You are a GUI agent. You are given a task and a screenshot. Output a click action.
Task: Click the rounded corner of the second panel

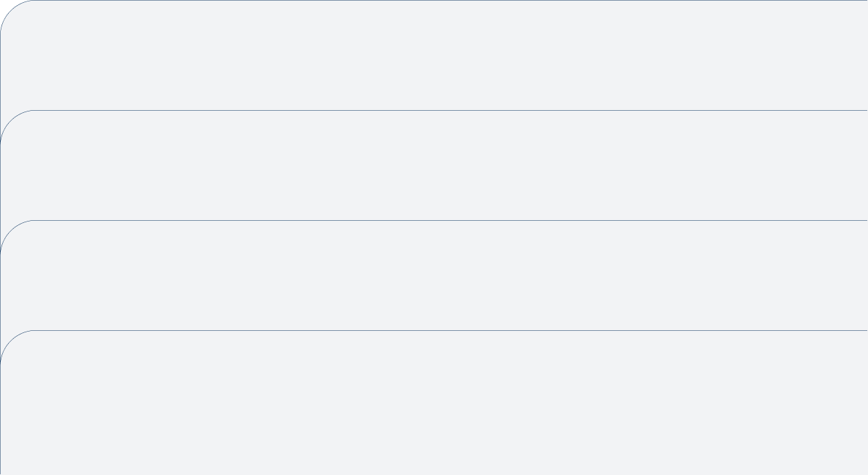tap(10, 120)
